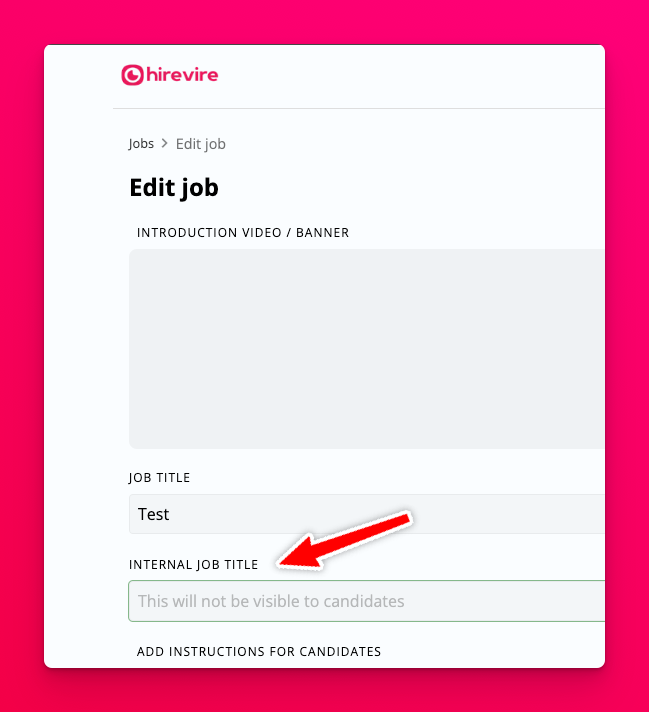
Task: Click the Job Title field label
Action: tap(159, 478)
